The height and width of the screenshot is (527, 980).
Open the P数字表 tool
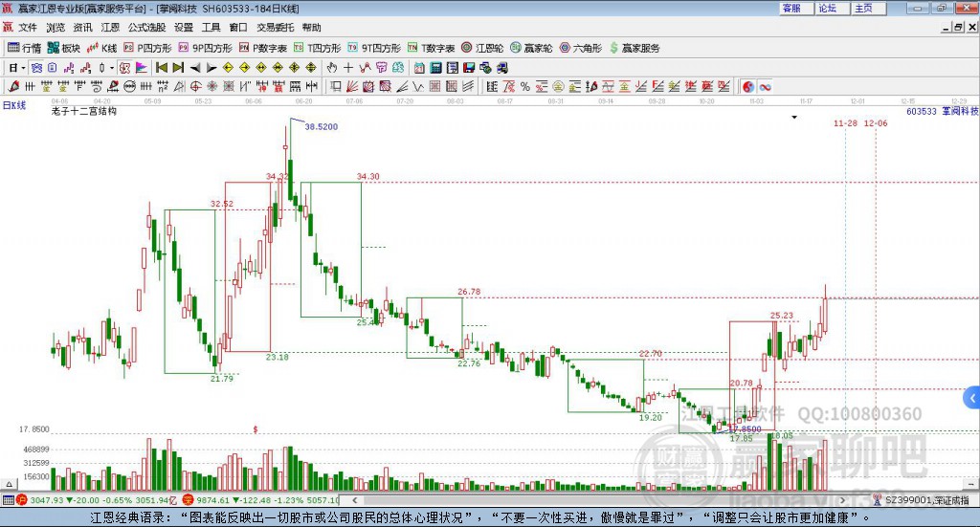262,48
